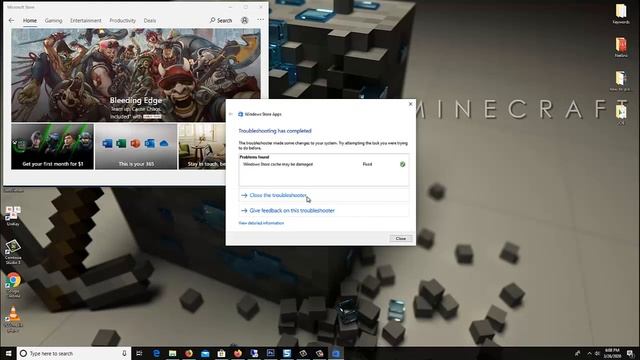Image resolution: width=640 pixels, height=360 pixels.
Task: Select the red folder icon below Keywords
Action: tap(621, 47)
